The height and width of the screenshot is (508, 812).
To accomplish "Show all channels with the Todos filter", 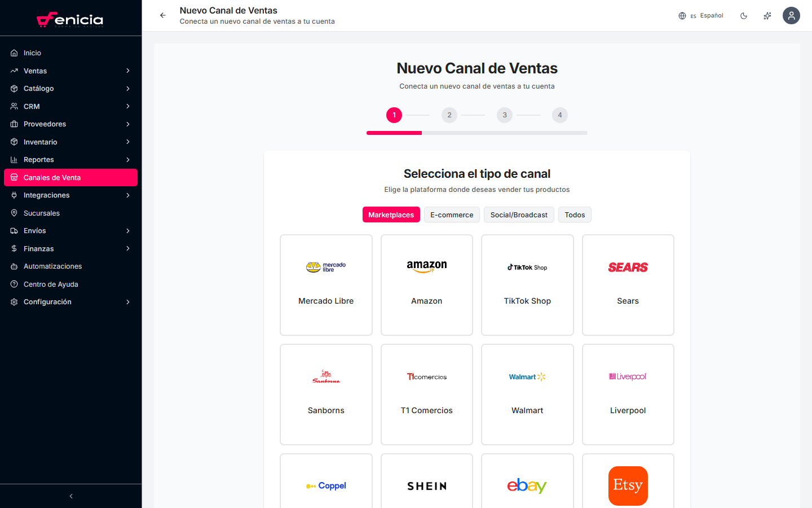I will pyautogui.click(x=575, y=215).
